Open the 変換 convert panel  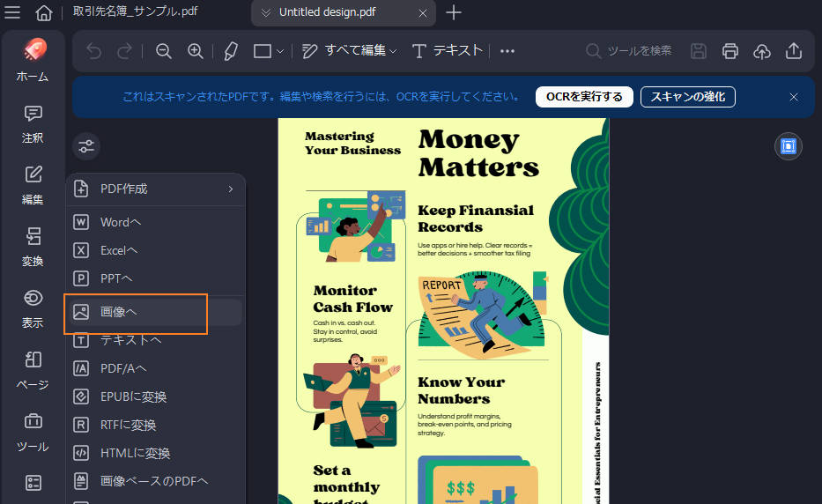33,247
